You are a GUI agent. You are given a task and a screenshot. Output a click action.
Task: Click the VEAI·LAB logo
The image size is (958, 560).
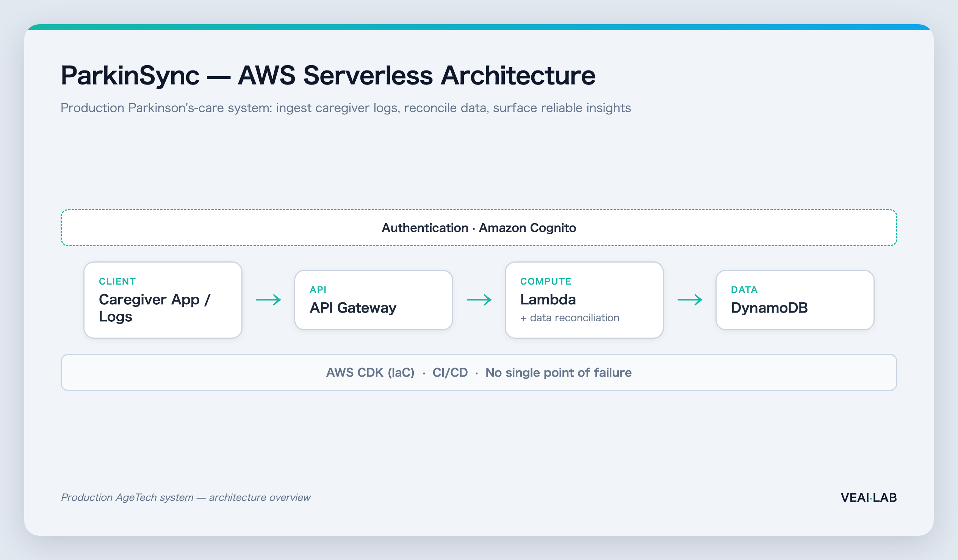click(869, 497)
